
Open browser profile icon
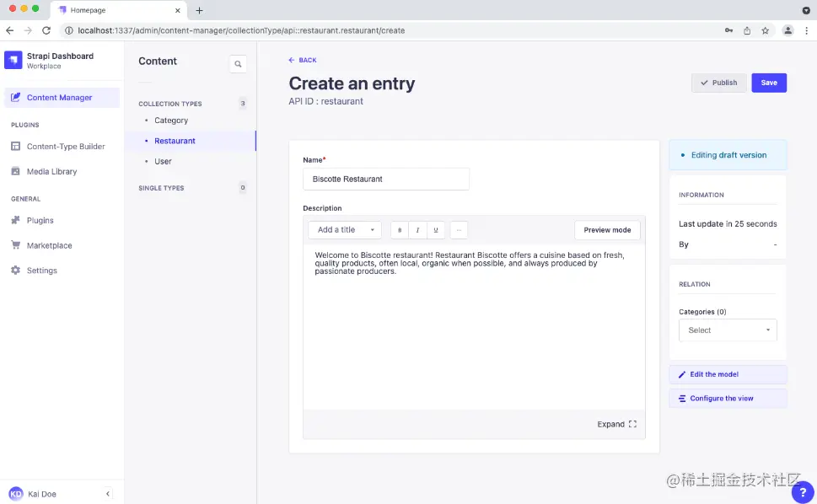(x=787, y=30)
